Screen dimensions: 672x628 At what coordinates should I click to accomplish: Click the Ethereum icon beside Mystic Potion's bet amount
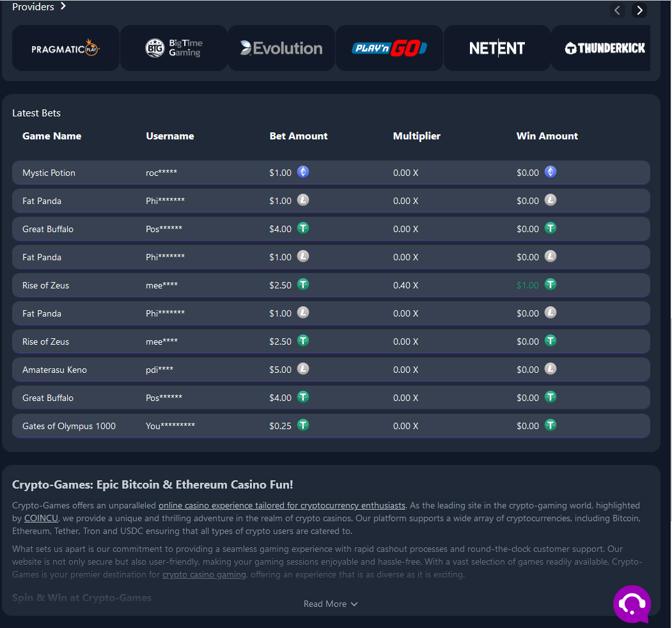click(x=303, y=172)
